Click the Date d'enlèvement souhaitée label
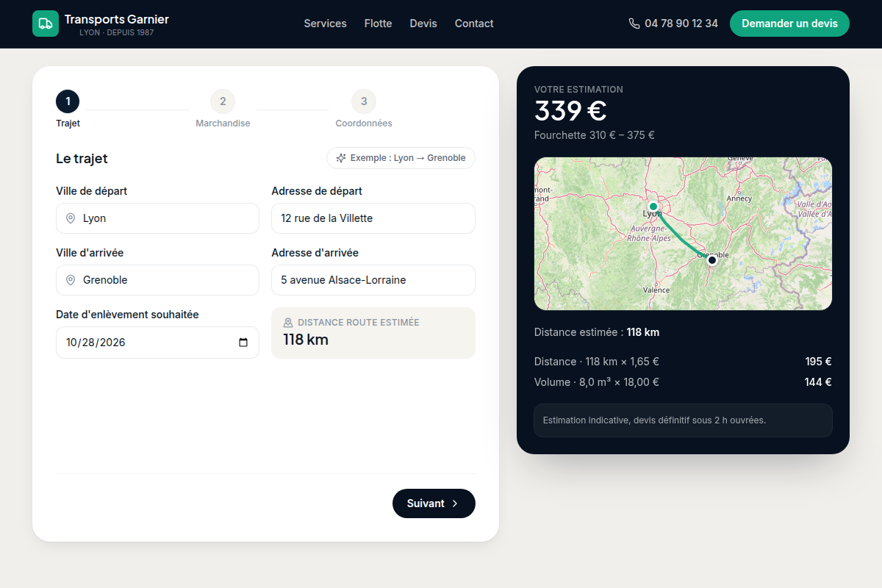Image resolution: width=882 pixels, height=588 pixels. [x=127, y=315]
